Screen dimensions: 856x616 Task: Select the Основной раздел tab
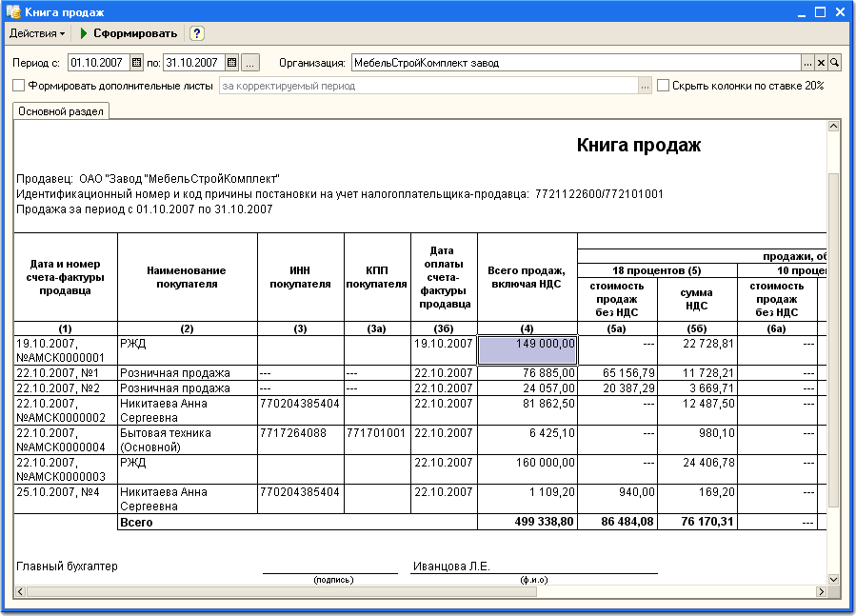61,111
